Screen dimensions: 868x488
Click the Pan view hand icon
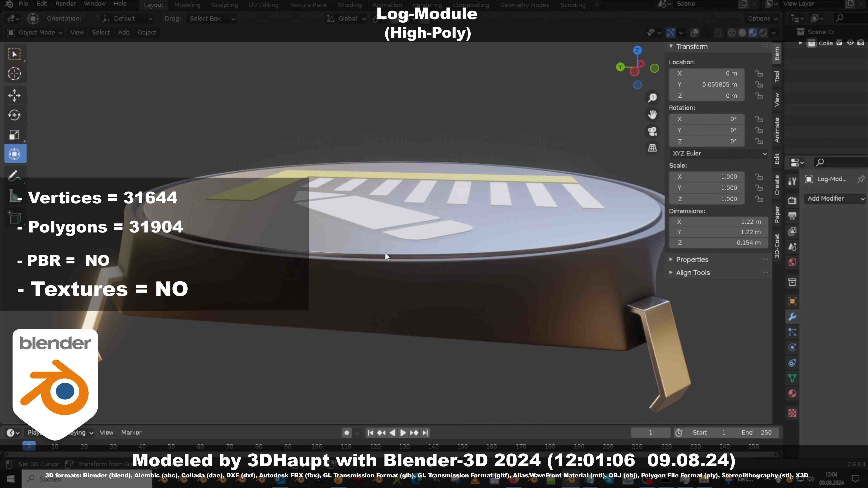point(652,115)
